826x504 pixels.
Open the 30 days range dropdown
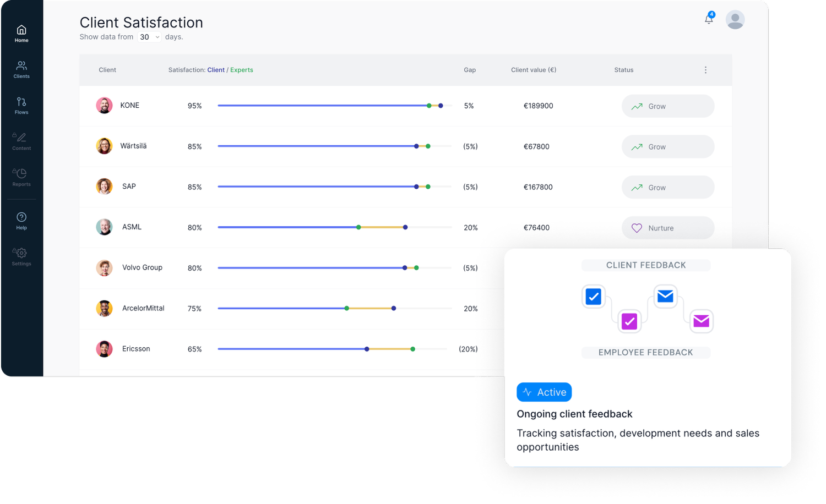pos(149,37)
